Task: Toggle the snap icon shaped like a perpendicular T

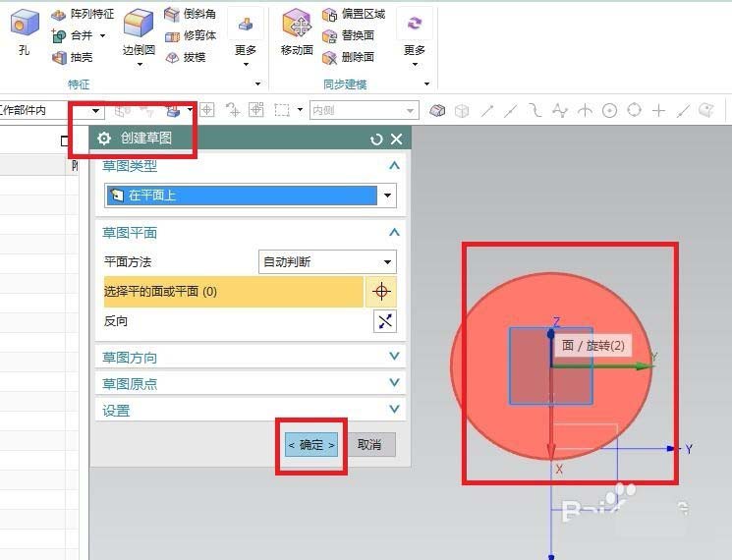Action: pyautogui.click(x=585, y=111)
